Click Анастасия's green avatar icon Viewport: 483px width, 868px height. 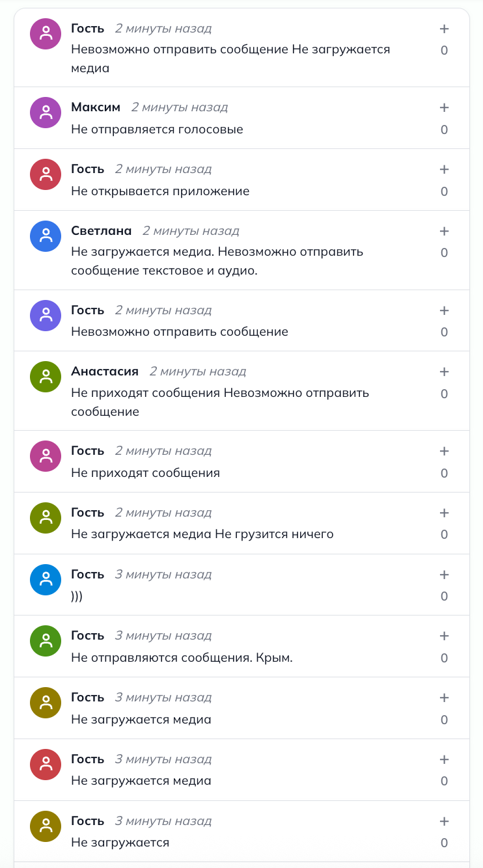point(44,376)
